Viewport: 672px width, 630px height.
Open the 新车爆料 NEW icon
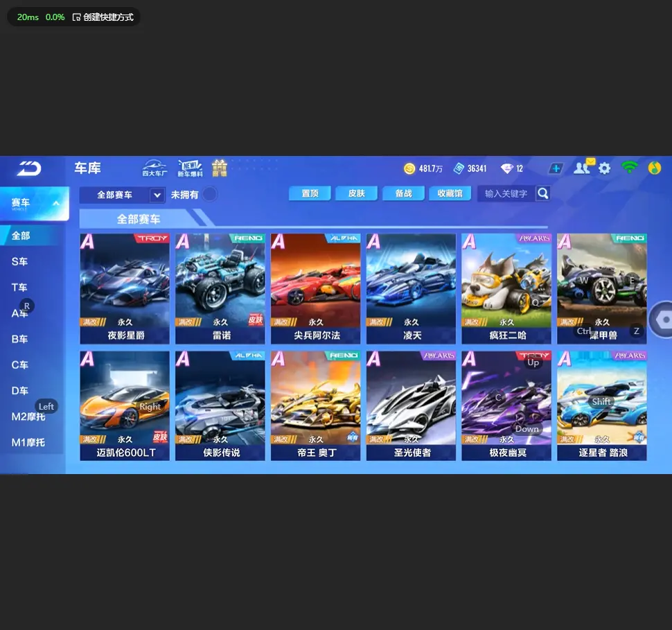(190, 168)
